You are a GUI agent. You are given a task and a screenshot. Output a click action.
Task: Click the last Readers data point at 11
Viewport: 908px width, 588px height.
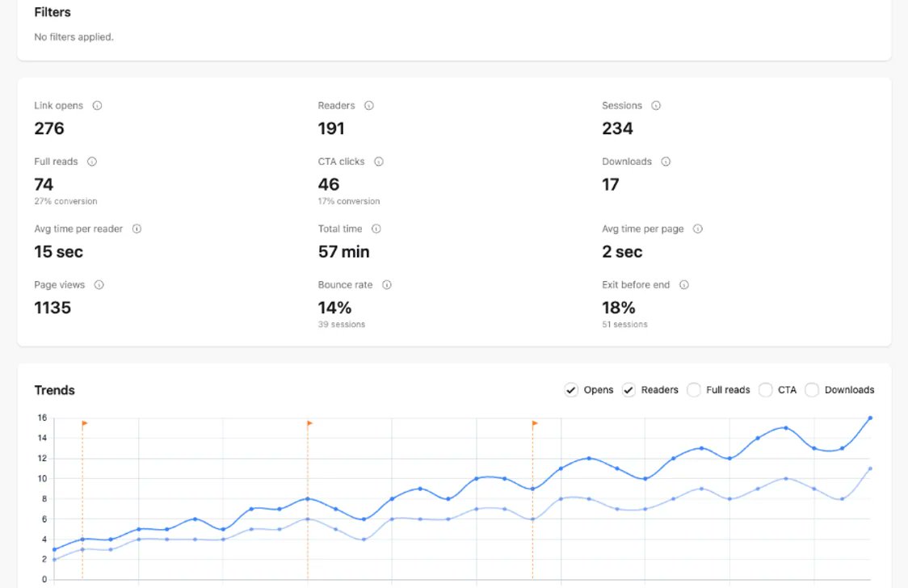870,468
